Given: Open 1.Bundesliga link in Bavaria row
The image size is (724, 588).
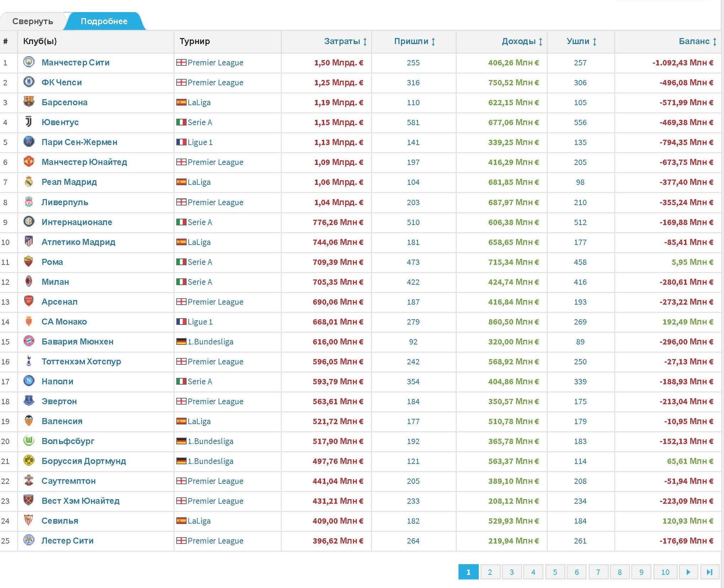Looking at the screenshot, I should coord(210,342).
